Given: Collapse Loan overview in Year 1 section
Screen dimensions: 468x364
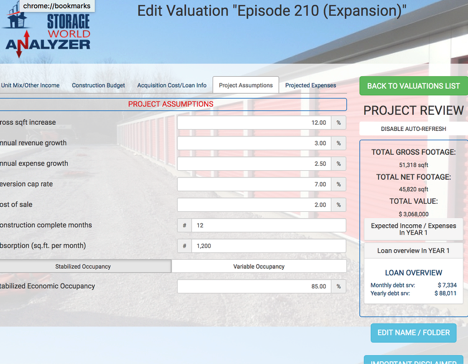Looking at the screenshot, I should click(413, 251).
